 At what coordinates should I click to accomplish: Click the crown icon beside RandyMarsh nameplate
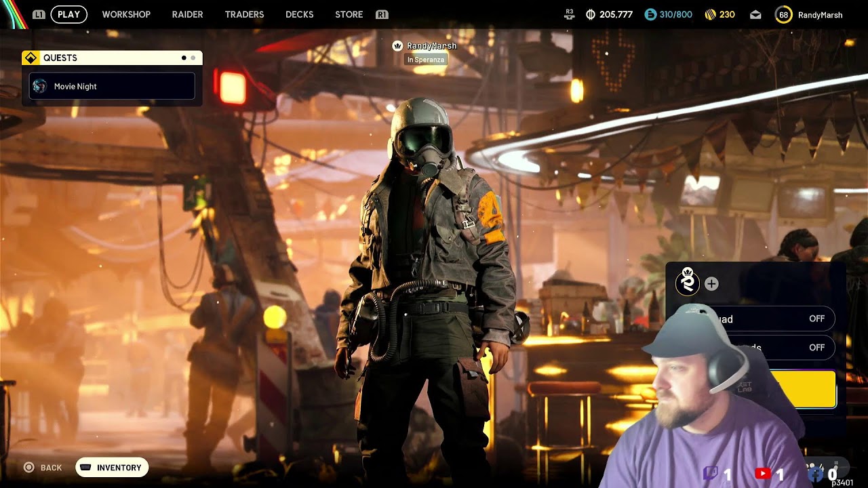coord(398,45)
